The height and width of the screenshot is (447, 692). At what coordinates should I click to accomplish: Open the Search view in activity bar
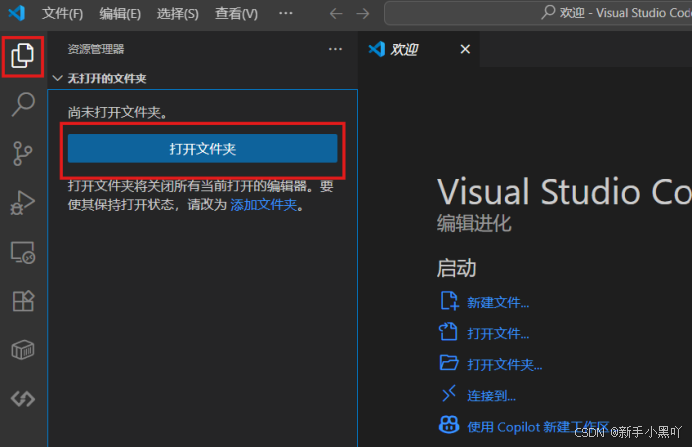[23, 105]
